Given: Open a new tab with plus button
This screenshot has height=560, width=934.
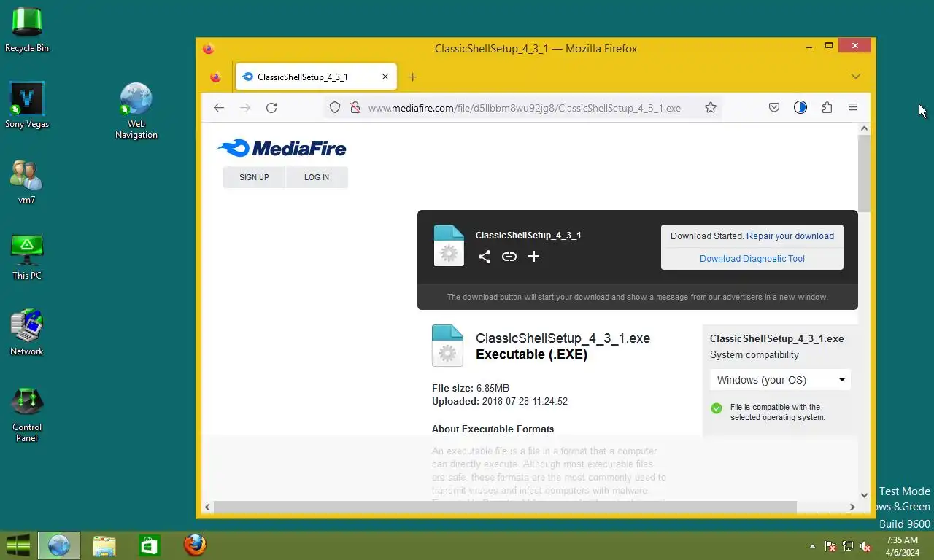Looking at the screenshot, I should point(413,77).
